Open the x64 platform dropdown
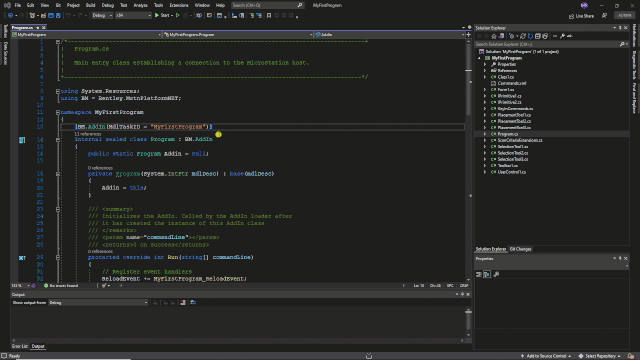Viewport: 640px width, 360px height. pos(133,16)
